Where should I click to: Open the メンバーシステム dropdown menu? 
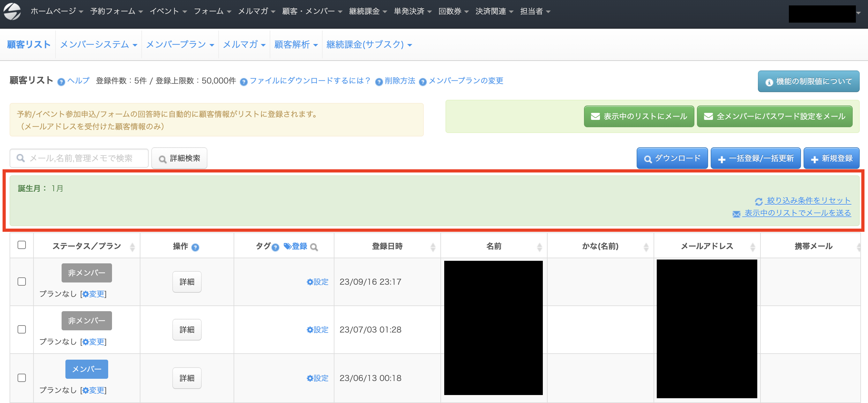(98, 44)
